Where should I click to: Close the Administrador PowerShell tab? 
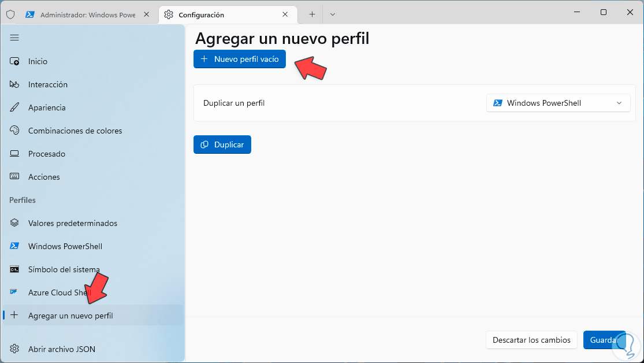coord(146,14)
